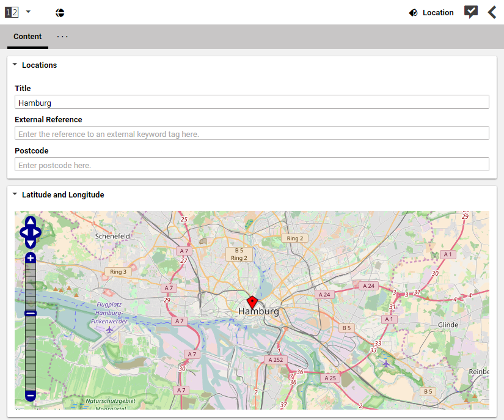Click the languages icon in the top toolbar
The width and height of the screenshot is (504, 420).
tap(60, 12)
